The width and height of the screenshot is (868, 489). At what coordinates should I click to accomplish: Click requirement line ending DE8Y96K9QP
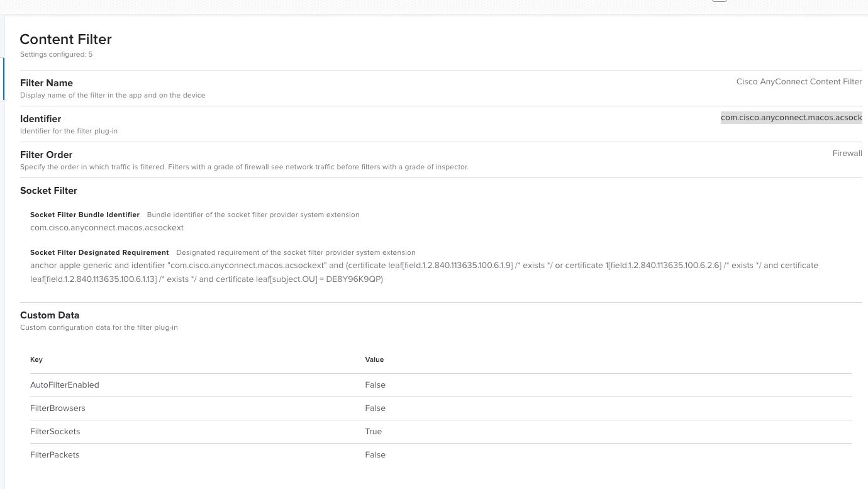tap(206, 279)
